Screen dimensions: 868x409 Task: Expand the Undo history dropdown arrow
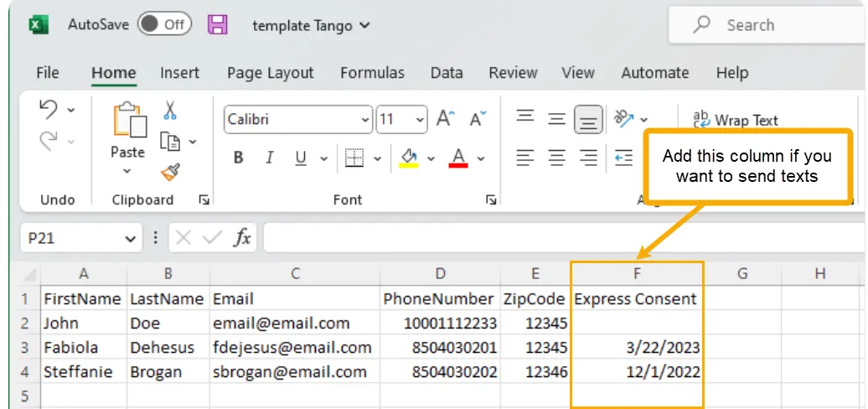(71, 110)
